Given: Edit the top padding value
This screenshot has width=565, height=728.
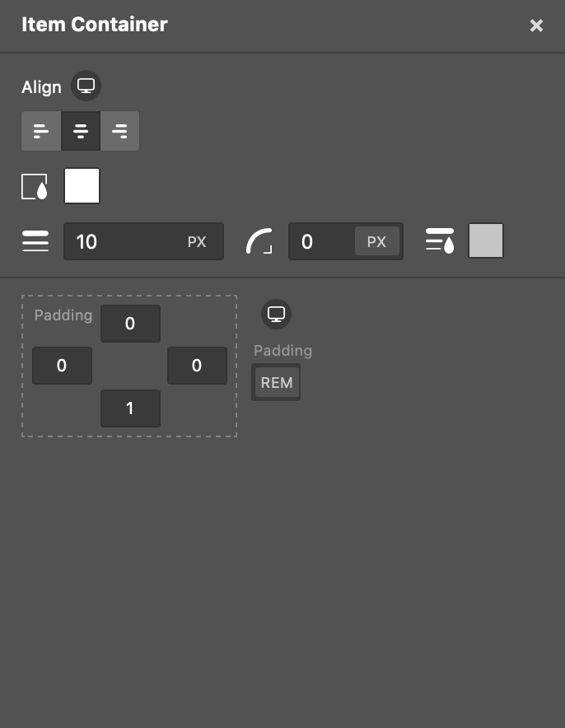Looking at the screenshot, I should [130, 324].
